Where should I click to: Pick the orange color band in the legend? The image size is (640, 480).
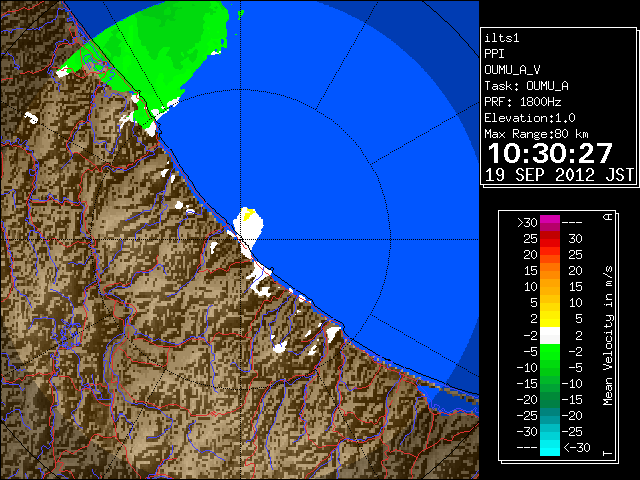point(550,271)
